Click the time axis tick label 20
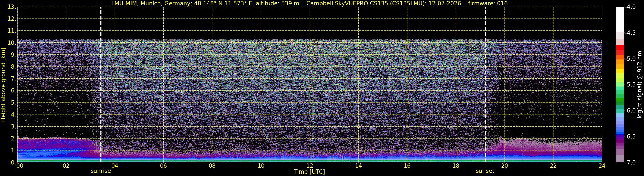 click(x=505, y=166)
